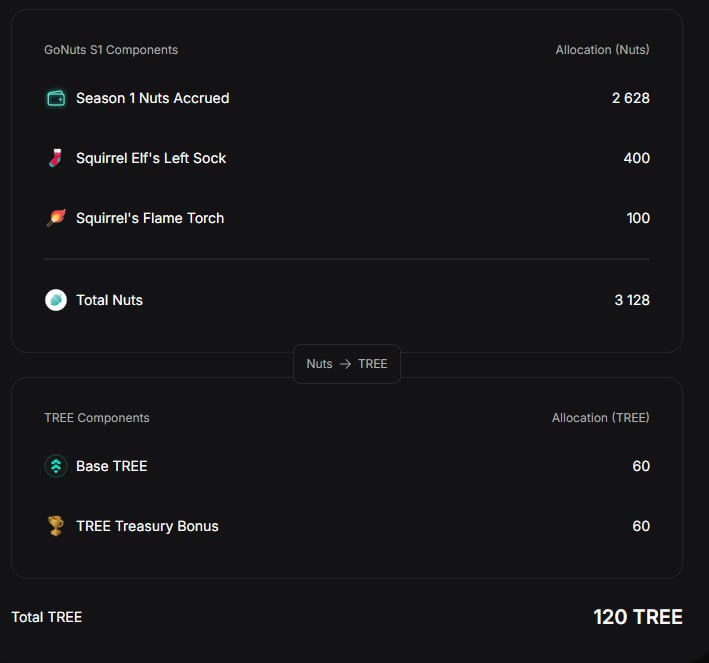The width and height of the screenshot is (709, 663).
Task: Click the Nuts to TREE conversion badge
Action: (347, 364)
